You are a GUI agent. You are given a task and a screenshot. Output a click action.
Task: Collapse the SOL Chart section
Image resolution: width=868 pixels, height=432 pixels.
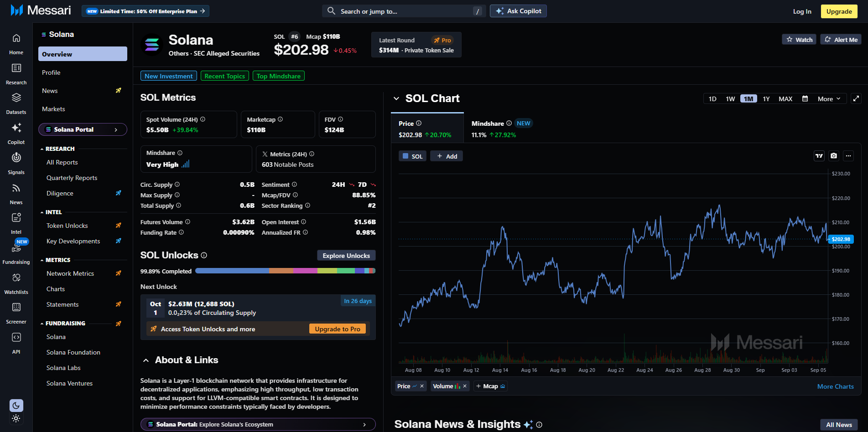click(x=396, y=98)
